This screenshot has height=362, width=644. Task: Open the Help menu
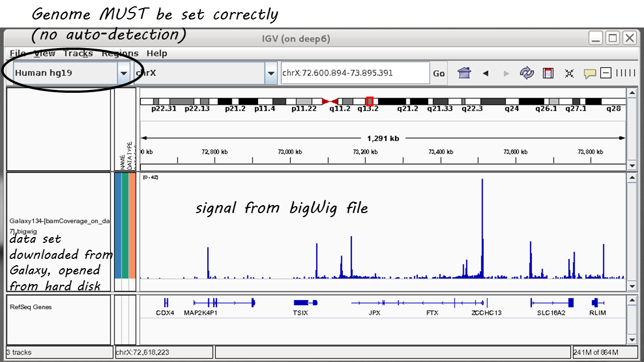(157, 53)
